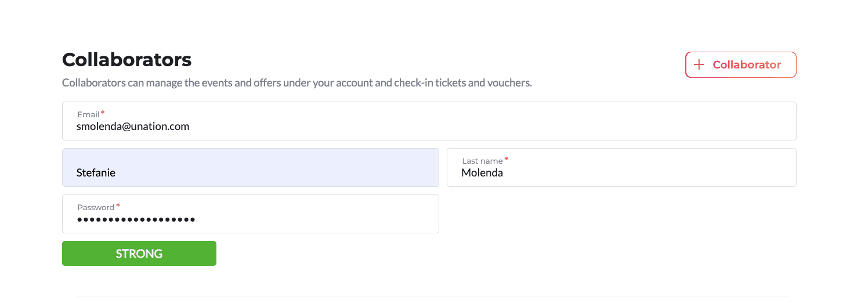Click the red asterisk beside Password
The width and height of the screenshot is (868, 303).
click(x=118, y=205)
